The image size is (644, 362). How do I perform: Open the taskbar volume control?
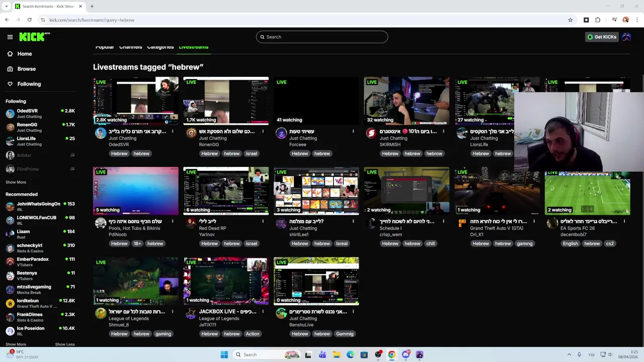point(610,354)
